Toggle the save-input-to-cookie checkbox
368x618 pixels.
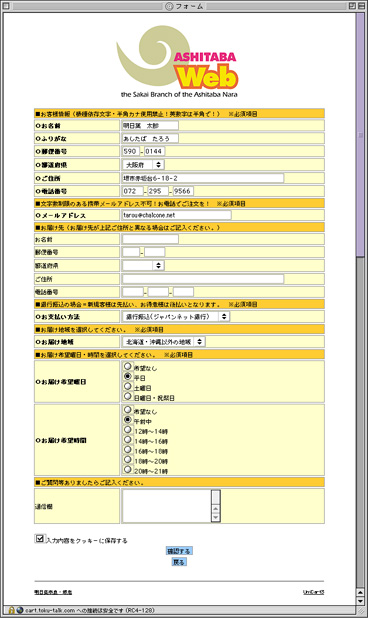(39, 538)
